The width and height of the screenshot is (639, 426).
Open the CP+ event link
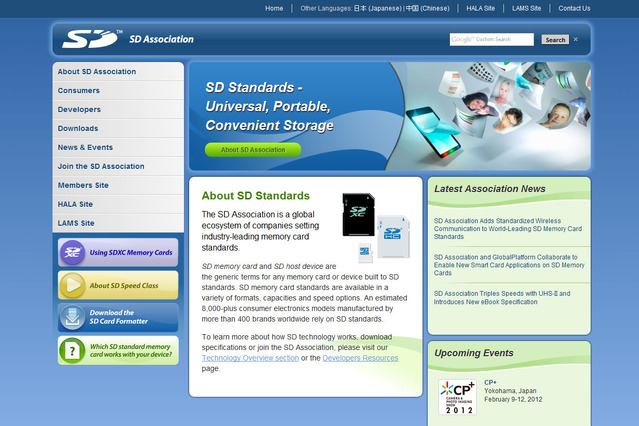490,382
